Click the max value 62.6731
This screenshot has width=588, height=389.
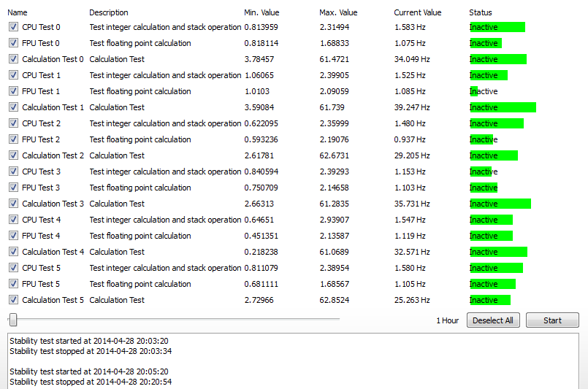[334, 155]
